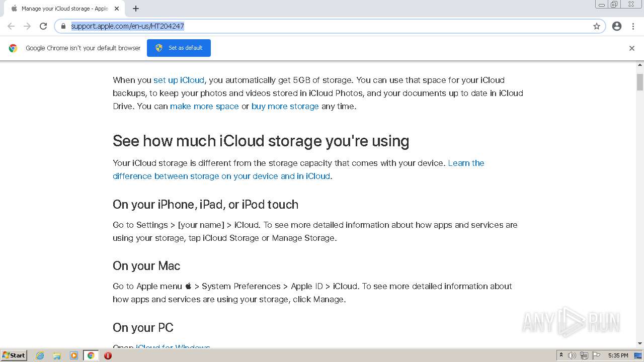644x362 pixels.
Task: Launch Internet Explorer from the taskbar
Action: point(40,355)
